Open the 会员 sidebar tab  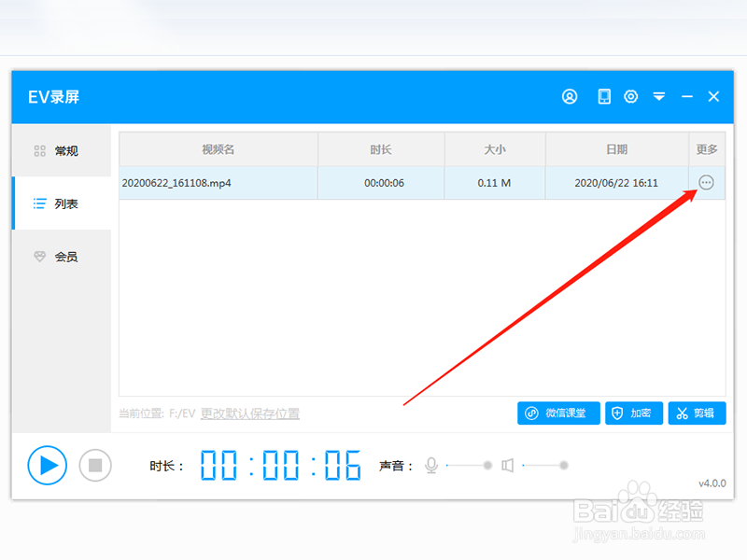click(62, 257)
